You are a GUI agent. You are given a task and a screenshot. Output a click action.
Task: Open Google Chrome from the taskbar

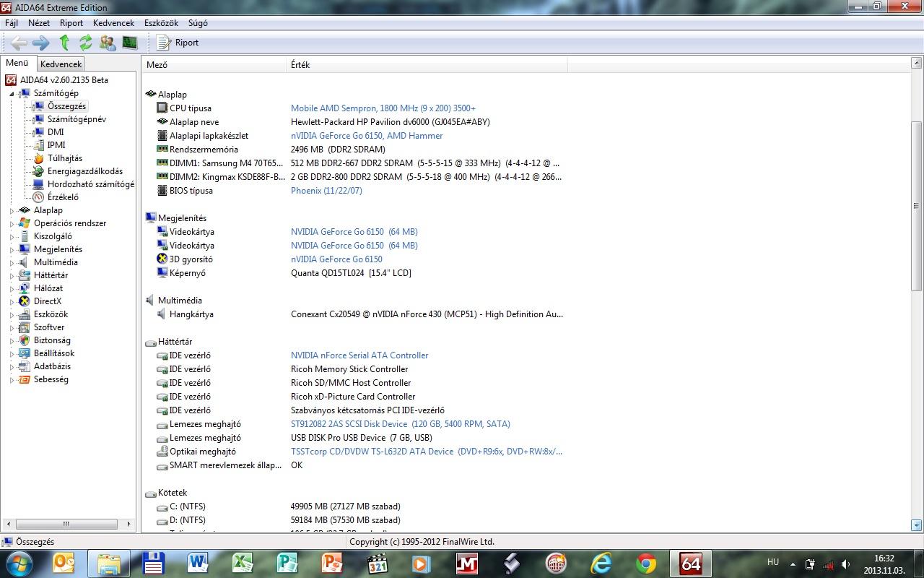[646, 564]
